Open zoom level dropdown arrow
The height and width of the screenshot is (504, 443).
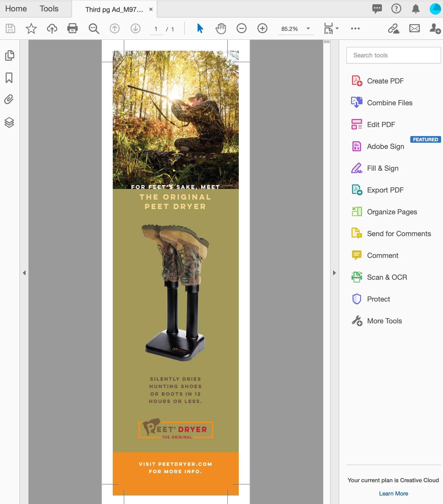[308, 29]
